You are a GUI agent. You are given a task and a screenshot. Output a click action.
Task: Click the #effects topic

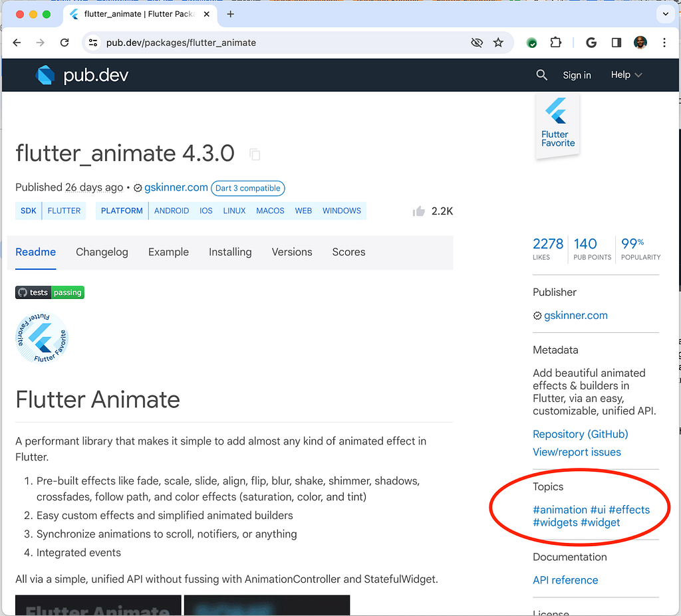coord(629,510)
